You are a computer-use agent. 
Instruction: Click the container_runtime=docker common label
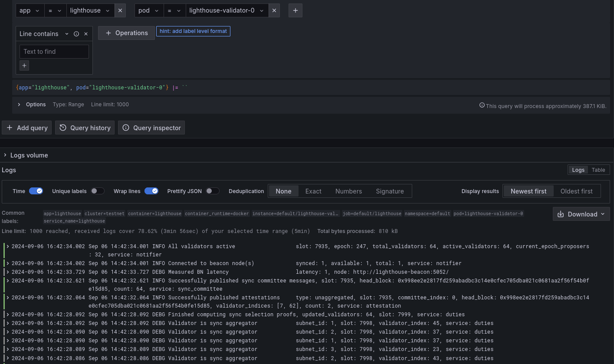tap(217, 213)
